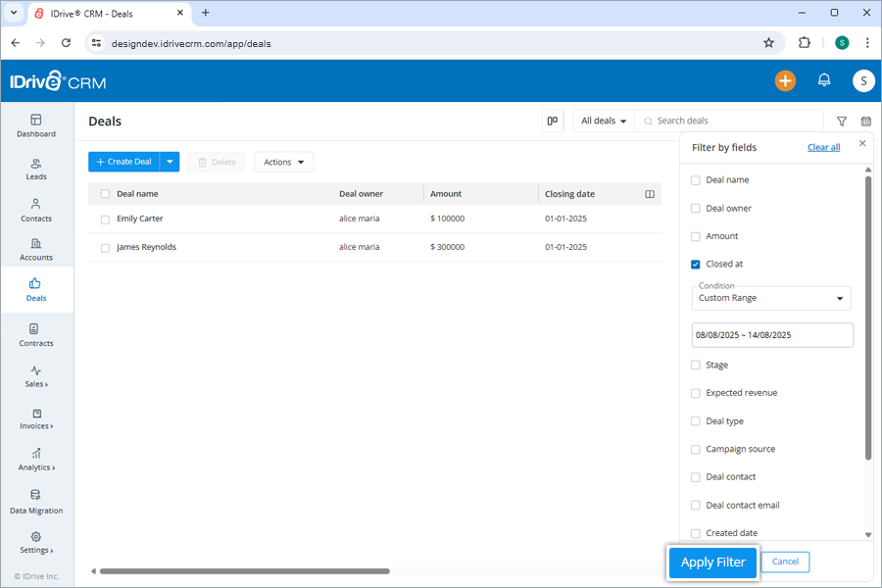This screenshot has width=882, height=588.
Task: Switch deals to kanban board view
Action: [552, 120]
